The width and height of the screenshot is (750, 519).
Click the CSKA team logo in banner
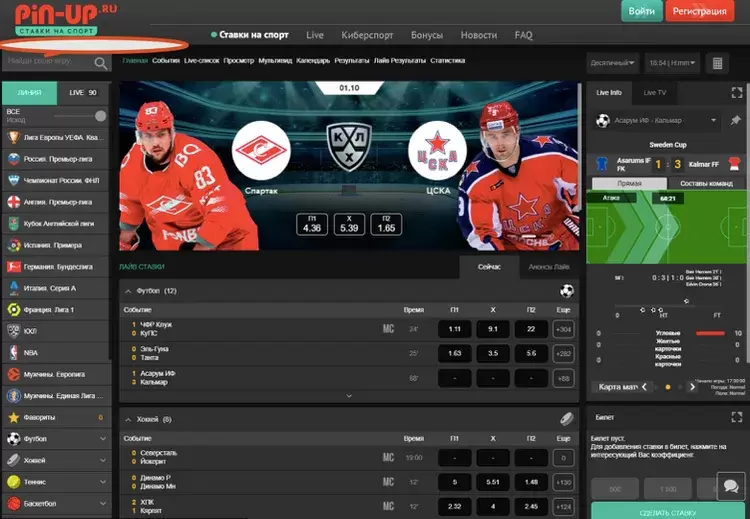tap(437, 150)
